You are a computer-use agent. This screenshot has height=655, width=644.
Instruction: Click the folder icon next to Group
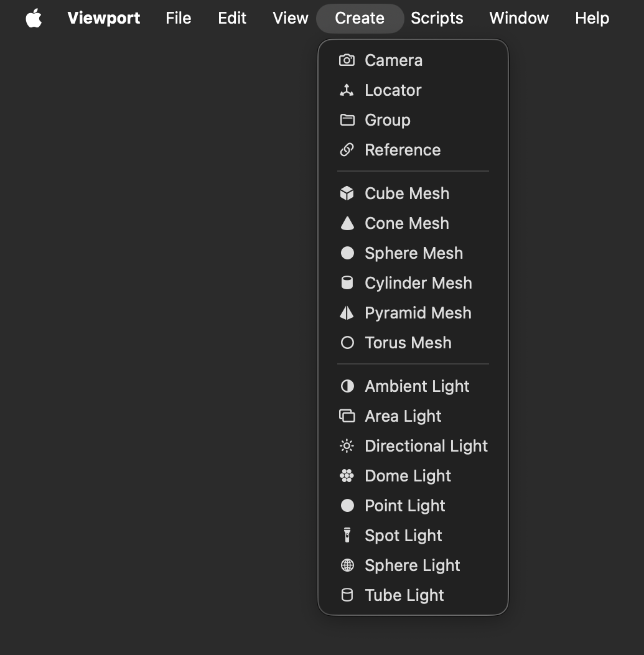click(x=347, y=120)
